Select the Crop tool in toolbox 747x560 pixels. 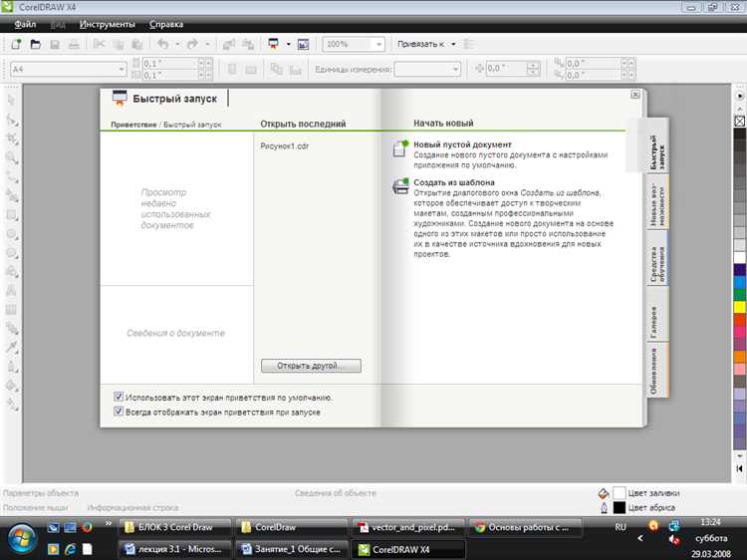coord(11,139)
